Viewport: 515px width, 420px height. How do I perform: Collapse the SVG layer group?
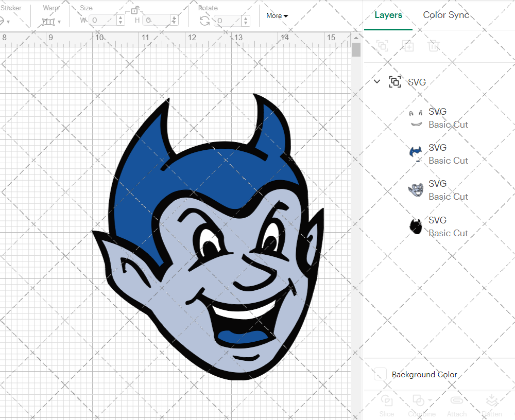(x=376, y=81)
